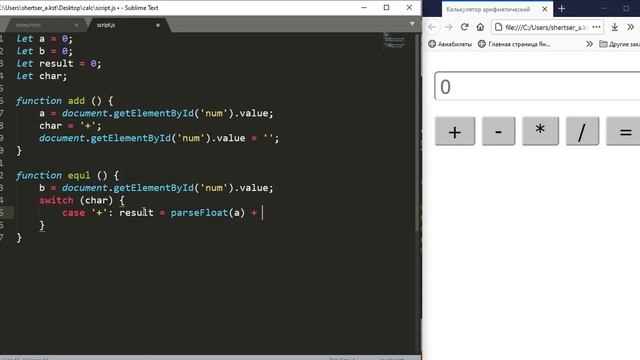Click the 'case' keyword in the code
The width and height of the screenshot is (640, 360).
pos(73,213)
